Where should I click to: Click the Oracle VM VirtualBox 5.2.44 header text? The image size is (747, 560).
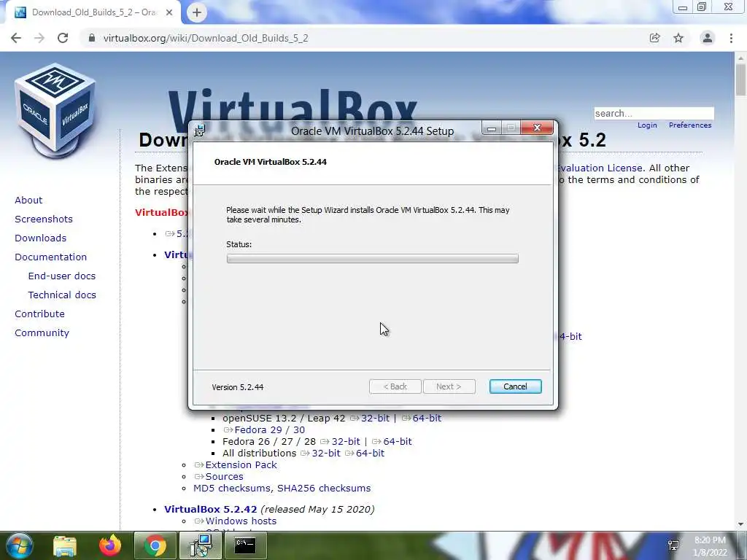point(270,162)
